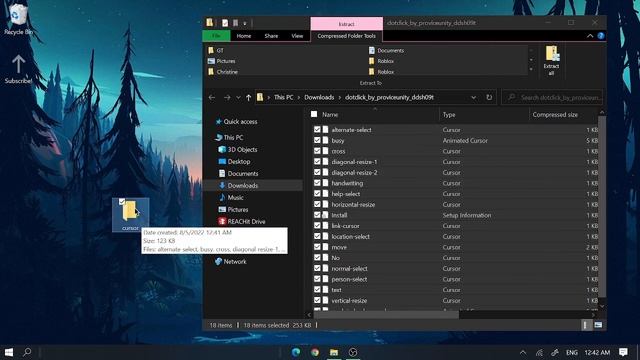The height and width of the screenshot is (360, 640).
Task: Open the Recycle Bin desktop icon
Action: [17, 19]
